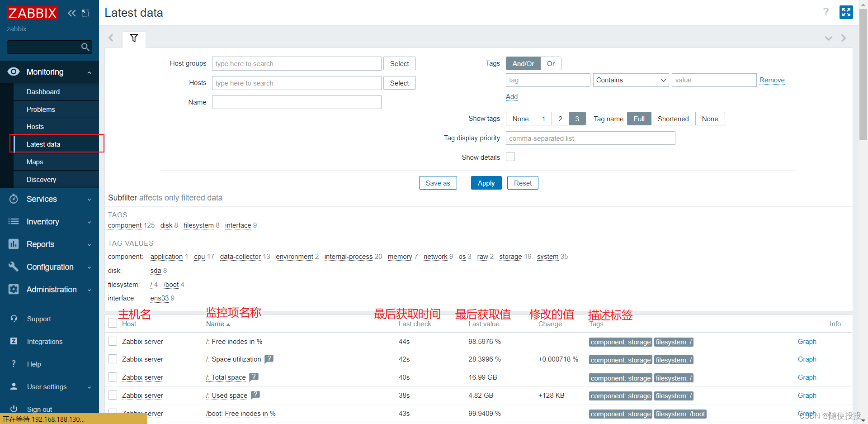Screen dimensions: 868x424
Task: Select the Or tags mode
Action: click(x=551, y=63)
